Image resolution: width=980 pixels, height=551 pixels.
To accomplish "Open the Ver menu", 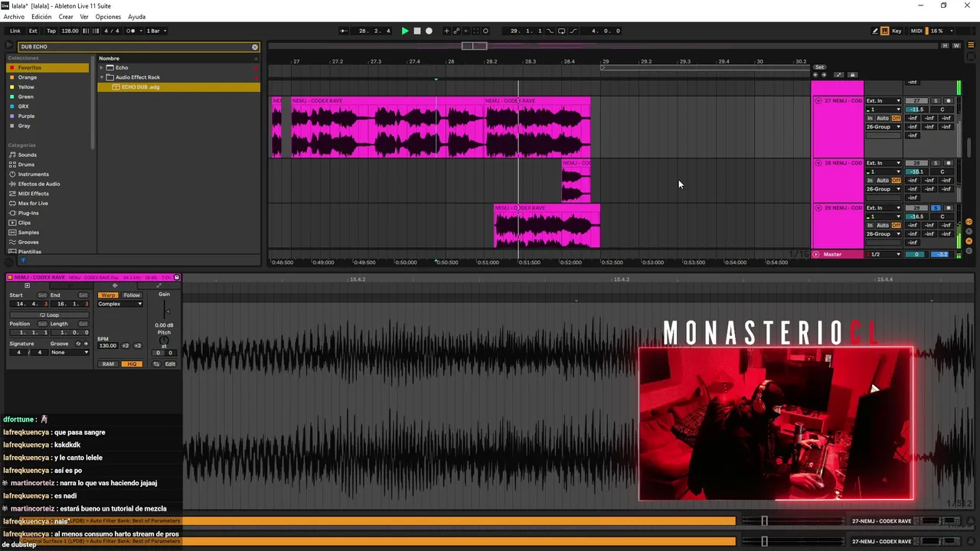I will coord(84,17).
